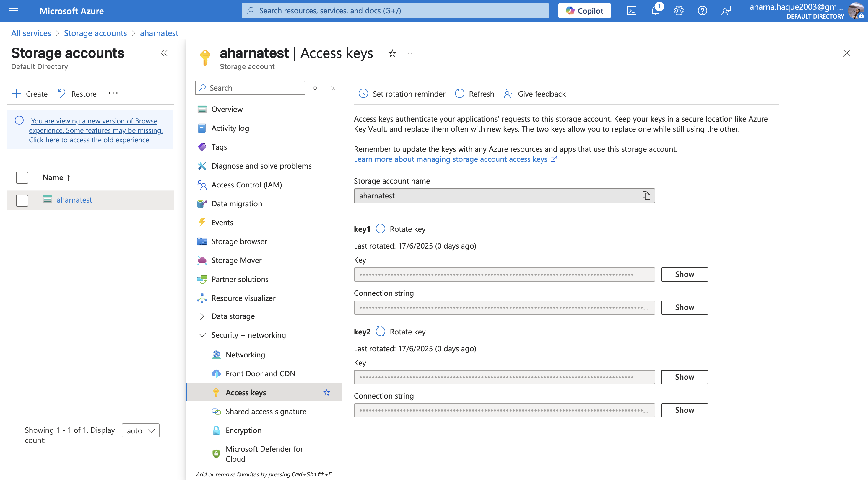The height and width of the screenshot is (480, 868).
Task: Check the aharnatest row checkbox
Action: 22,200
